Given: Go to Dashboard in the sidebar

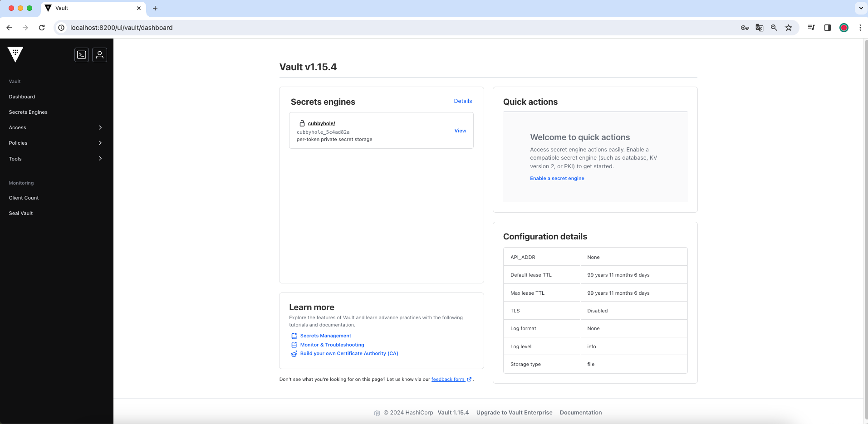Looking at the screenshot, I should click(x=22, y=97).
